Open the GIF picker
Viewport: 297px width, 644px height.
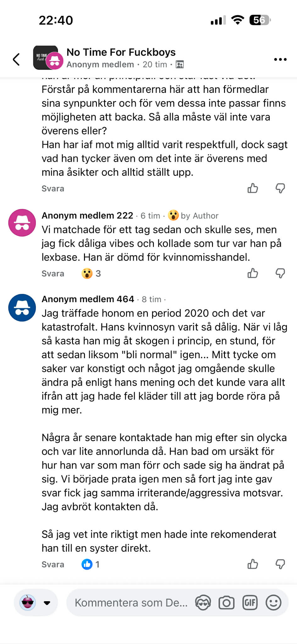pos(250,603)
